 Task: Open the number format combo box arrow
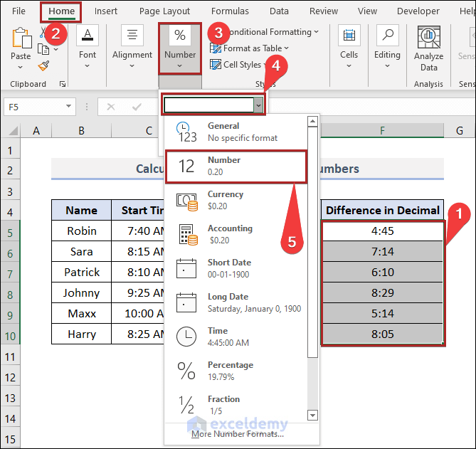click(259, 105)
